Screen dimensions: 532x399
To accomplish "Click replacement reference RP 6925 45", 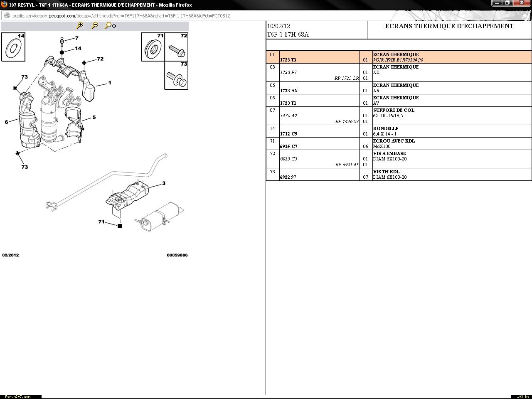I will [x=347, y=165].
